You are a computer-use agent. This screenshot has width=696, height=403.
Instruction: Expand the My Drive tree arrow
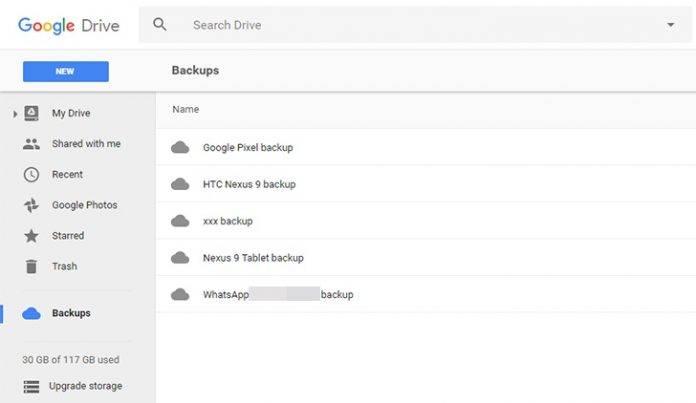(15, 114)
